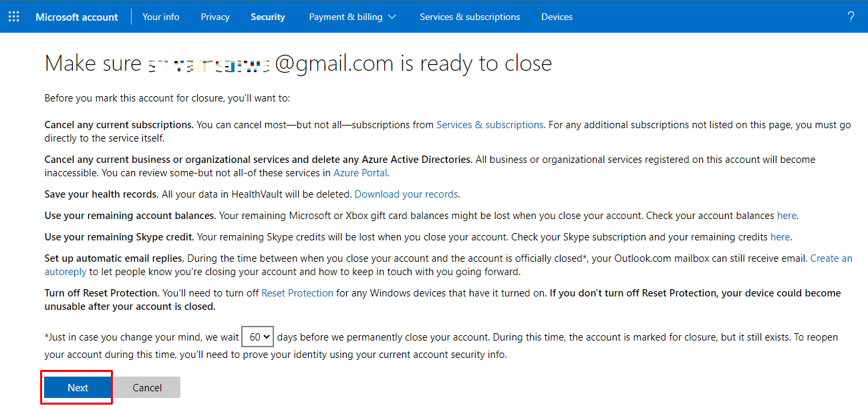Viewport: 868px width, 410px height.
Task: Open the app launcher grid icon
Action: [14, 17]
